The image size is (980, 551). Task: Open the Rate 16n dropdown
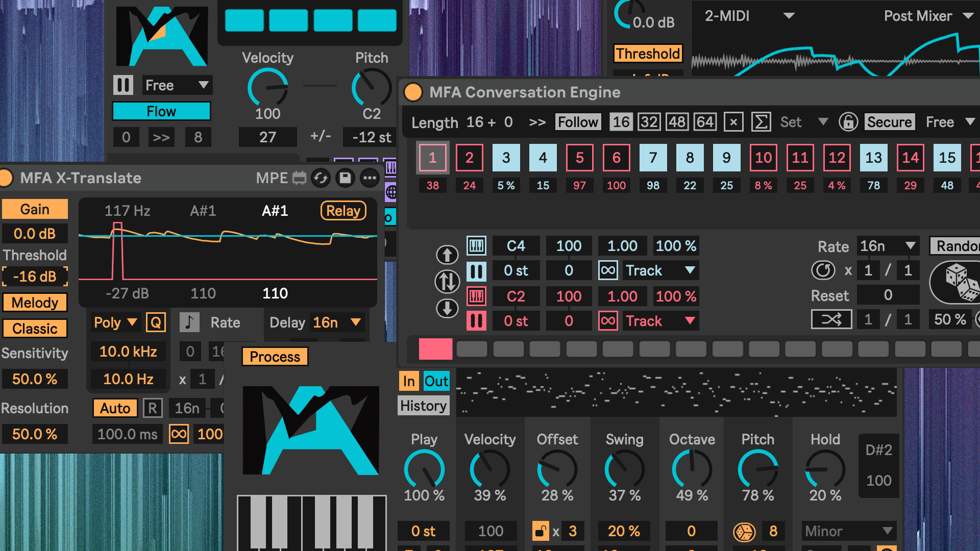pyautogui.click(x=889, y=246)
